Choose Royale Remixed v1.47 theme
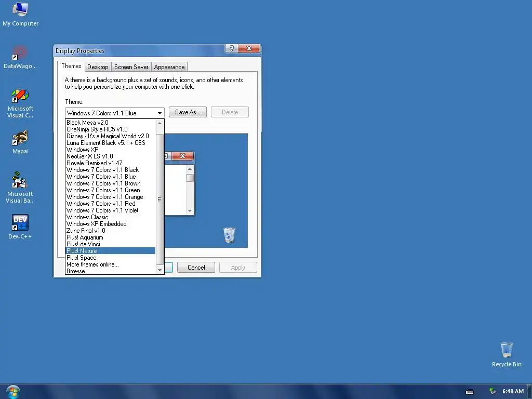Image resolution: width=532 pixels, height=399 pixels. [110, 163]
